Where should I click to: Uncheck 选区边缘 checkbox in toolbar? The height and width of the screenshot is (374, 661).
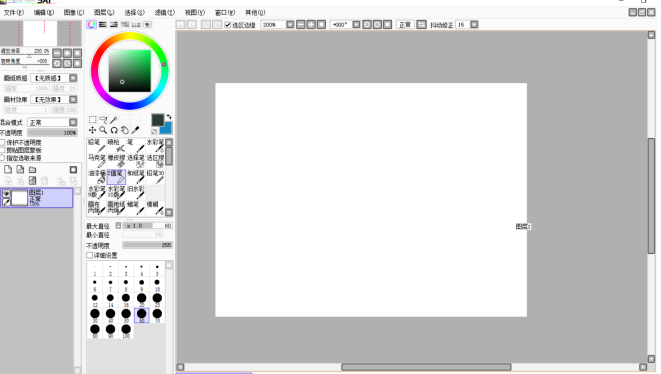228,25
